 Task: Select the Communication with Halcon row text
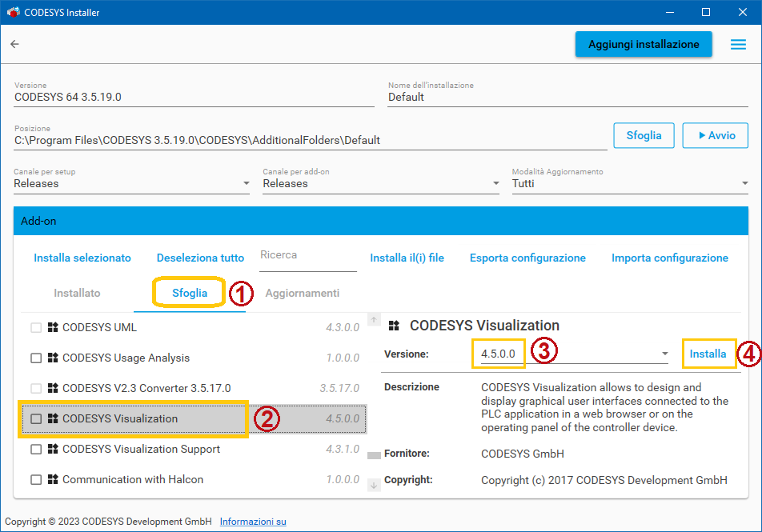pyautogui.click(x=133, y=479)
